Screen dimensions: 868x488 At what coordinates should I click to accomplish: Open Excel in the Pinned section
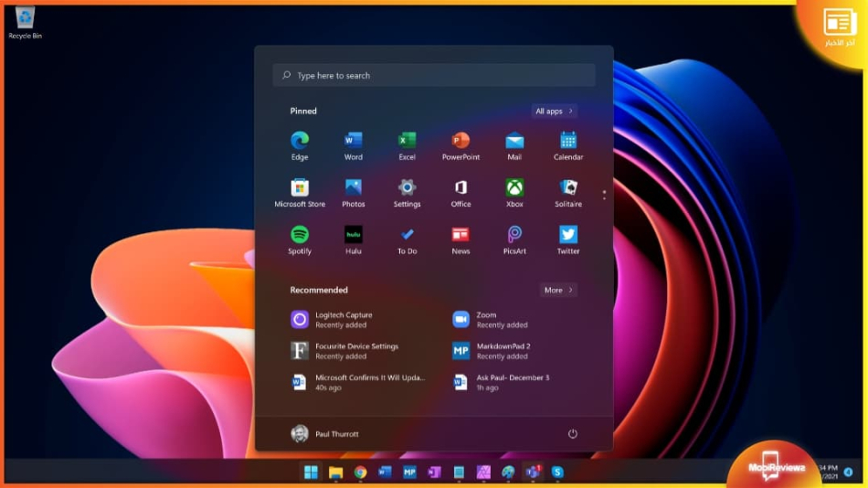coord(407,146)
